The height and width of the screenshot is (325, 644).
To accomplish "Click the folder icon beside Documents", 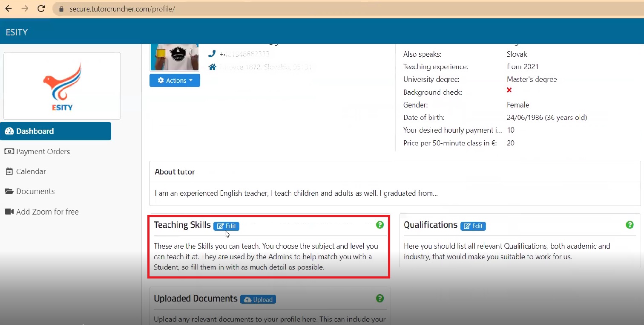I will [x=9, y=191].
